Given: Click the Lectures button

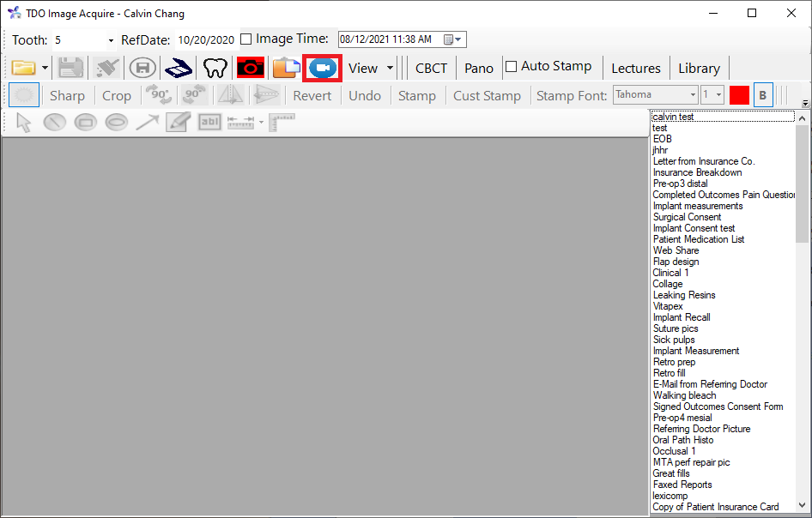Looking at the screenshot, I should coord(635,68).
